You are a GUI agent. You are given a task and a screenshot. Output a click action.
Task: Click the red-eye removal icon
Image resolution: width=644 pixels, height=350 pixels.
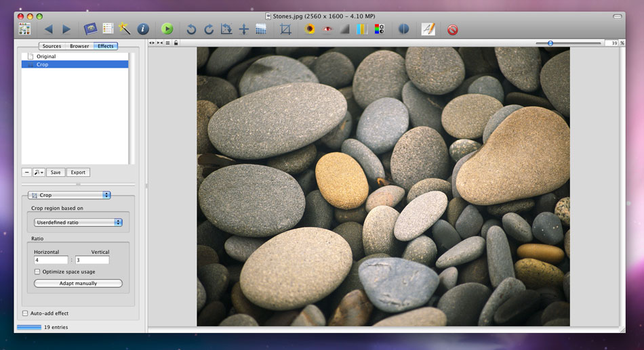327,29
